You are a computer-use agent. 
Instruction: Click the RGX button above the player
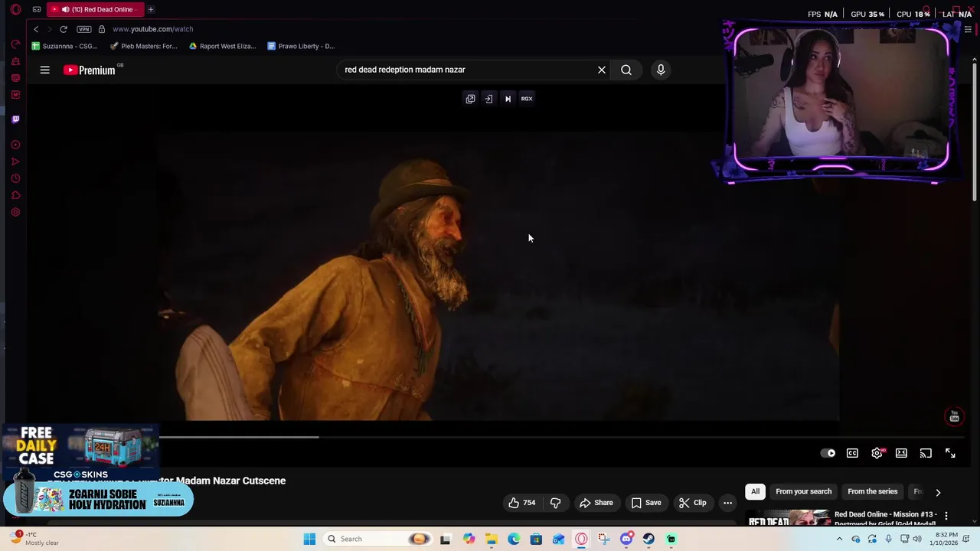coord(527,99)
